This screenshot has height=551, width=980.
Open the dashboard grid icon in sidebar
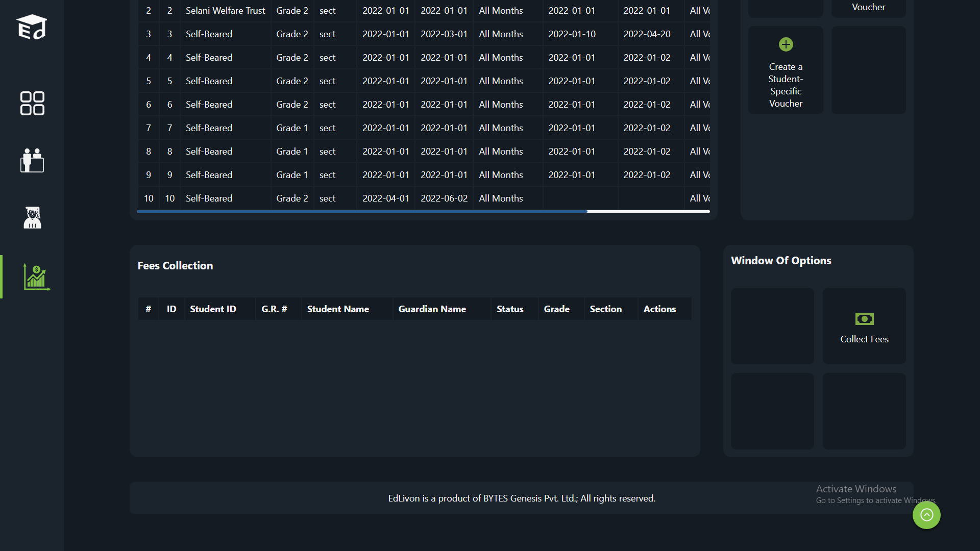click(x=32, y=104)
